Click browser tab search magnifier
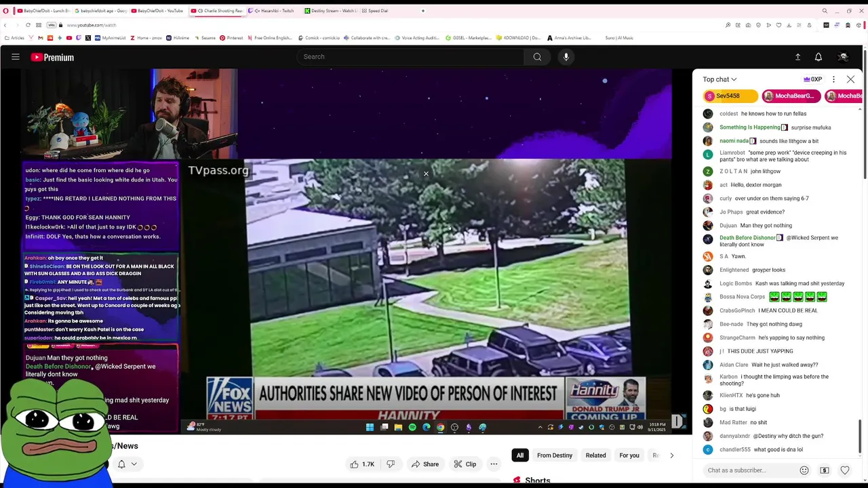 pos(825,11)
